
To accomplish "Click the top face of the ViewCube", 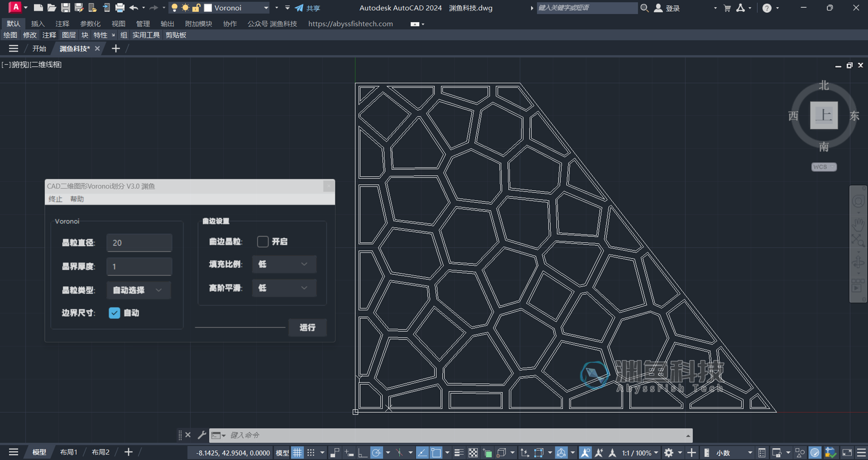I will (x=824, y=115).
